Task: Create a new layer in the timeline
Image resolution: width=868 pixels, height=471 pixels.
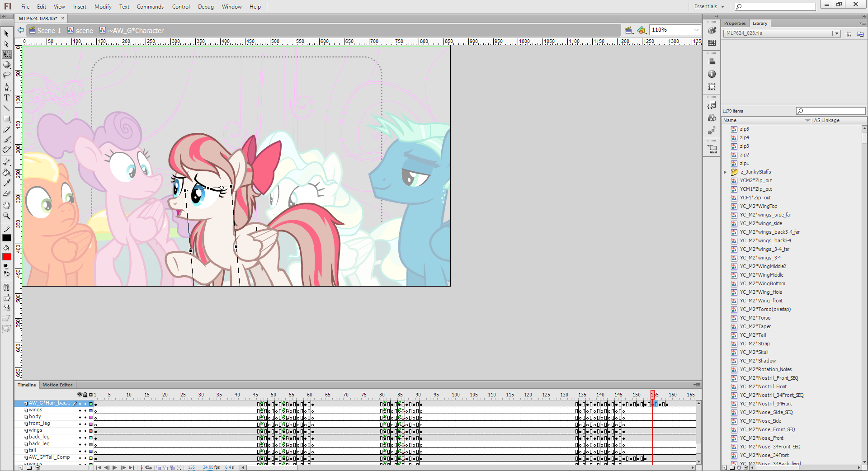Action: coord(21,468)
